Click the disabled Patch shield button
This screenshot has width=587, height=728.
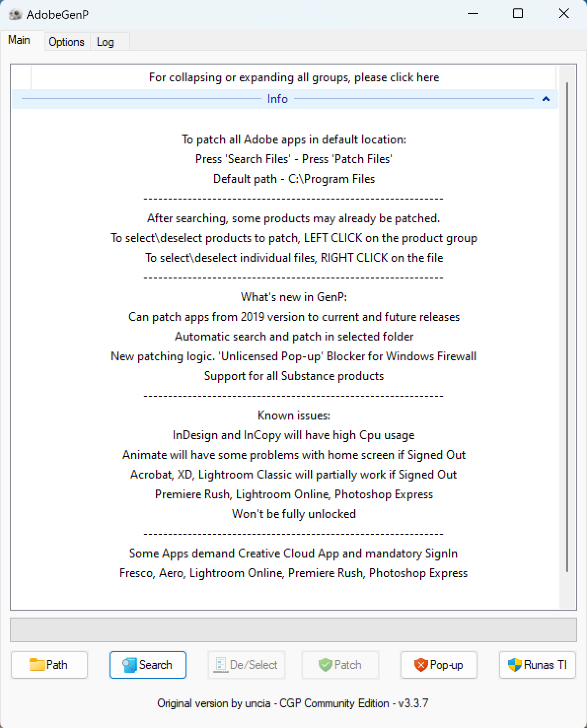(340, 665)
